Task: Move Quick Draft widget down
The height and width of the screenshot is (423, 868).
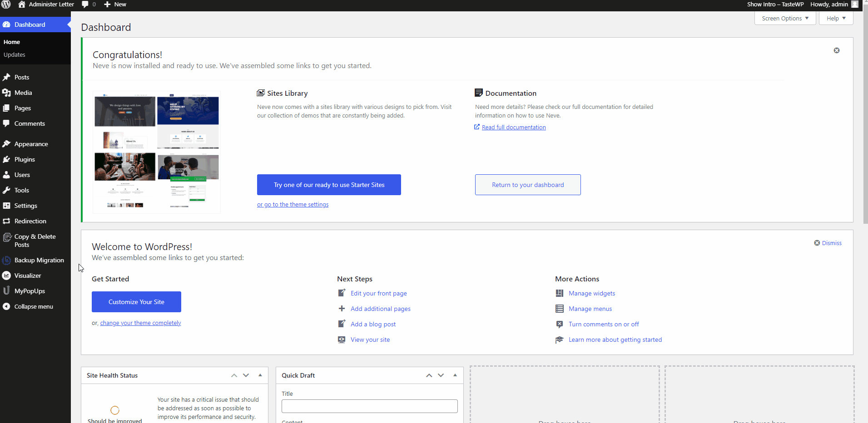Action: coord(441,375)
